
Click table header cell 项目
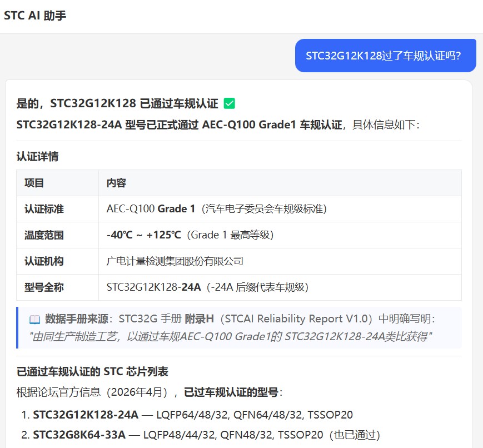point(57,183)
